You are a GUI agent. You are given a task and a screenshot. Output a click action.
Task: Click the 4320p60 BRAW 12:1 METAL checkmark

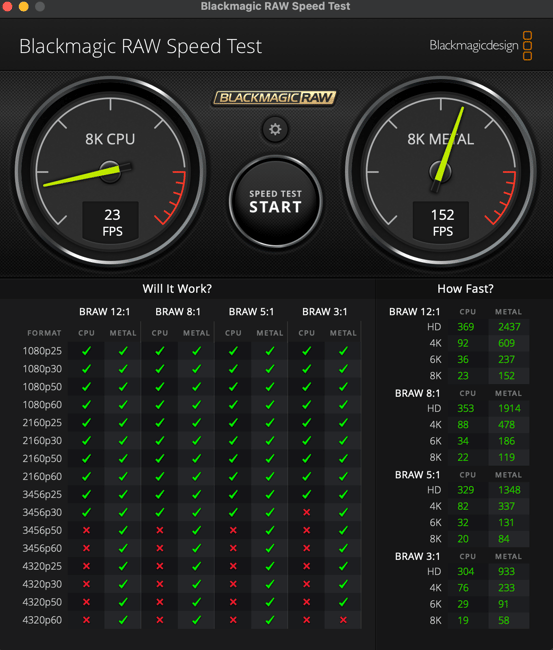click(123, 620)
